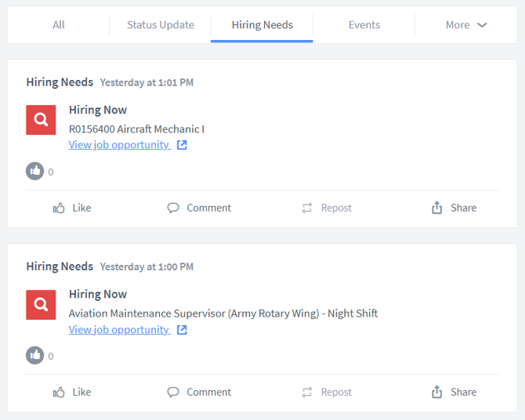
Task: Click the red search icon for Aviation Maintenance Supervisor post
Action: pos(41,305)
